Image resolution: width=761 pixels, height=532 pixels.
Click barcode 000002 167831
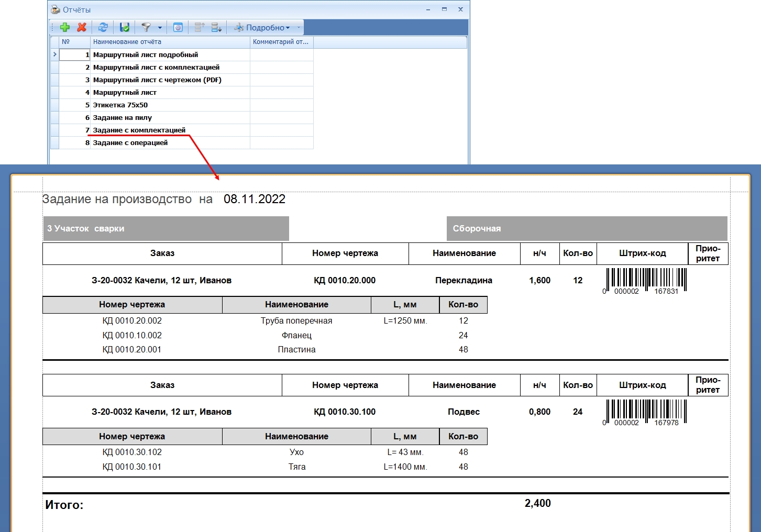click(x=644, y=282)
